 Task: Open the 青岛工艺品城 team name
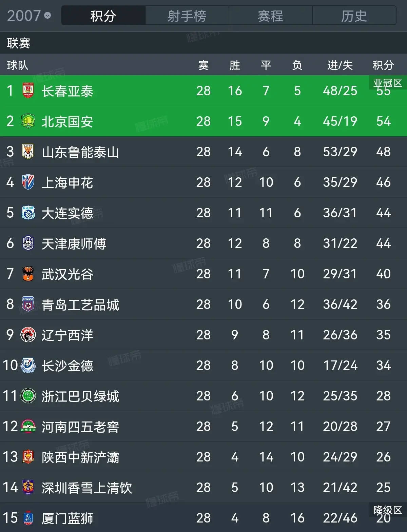coord(80,304)
